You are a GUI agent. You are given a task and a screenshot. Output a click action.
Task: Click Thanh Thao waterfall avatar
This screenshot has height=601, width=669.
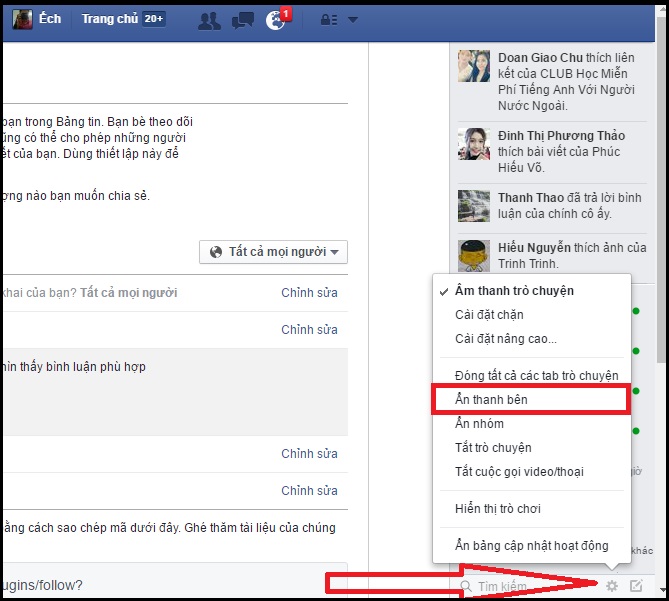[474, 206]
